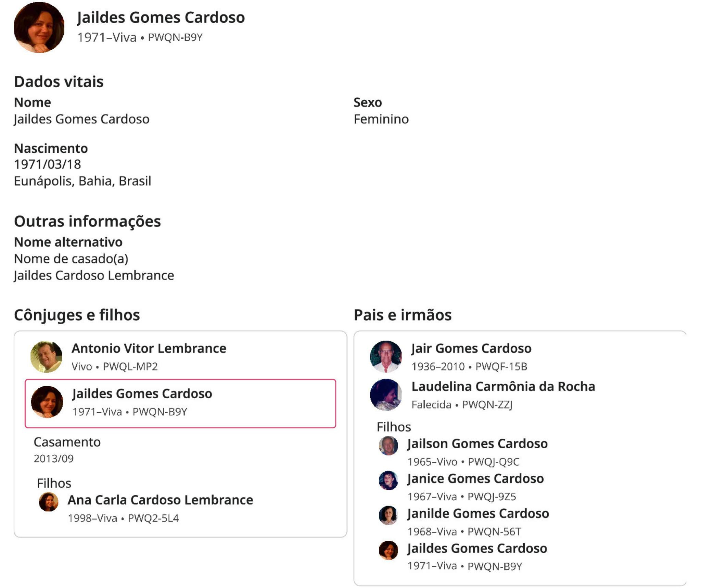
Task: Go to Jailson Gomes Cardoso's page
Action: (x=477, y=443)
